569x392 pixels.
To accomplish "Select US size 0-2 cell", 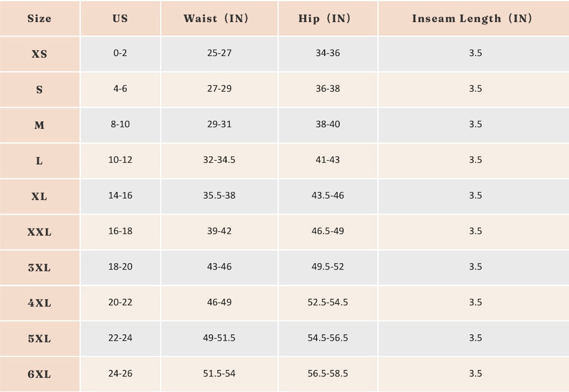I will pyautogui.click(x=120, y=53).
